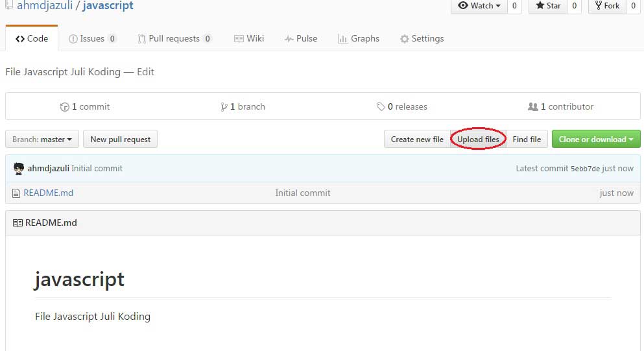The height and width of the screenshot is (351, 644).
Task: Click the book icon in README.md header
Action: [x=18, y=223]
